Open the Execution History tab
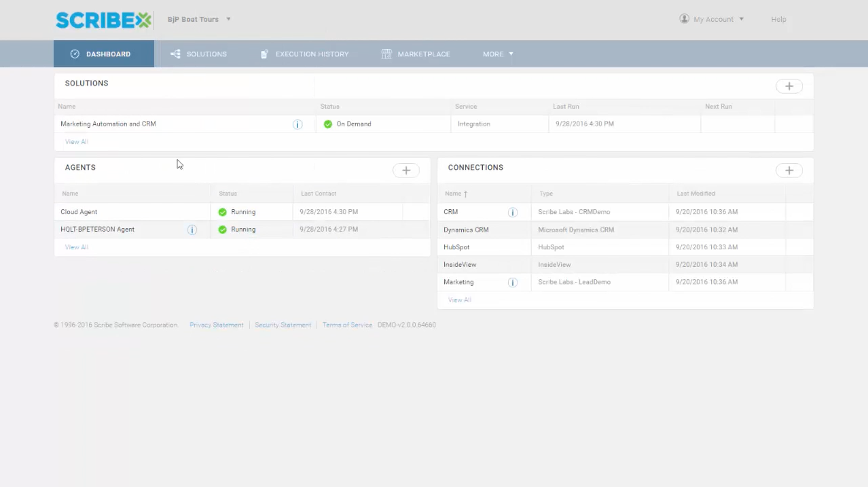868x487 pixels. pyautogui.click(x=304, y=54)
